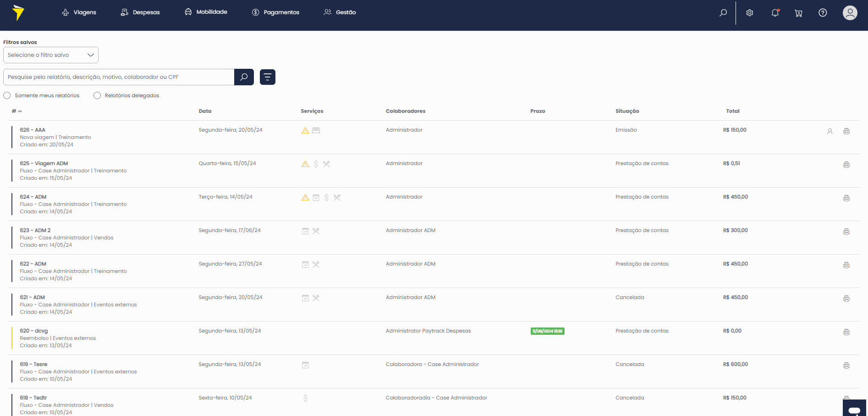
Task: Click warning icon in report 625 row
Action: (x=305, y=164)
